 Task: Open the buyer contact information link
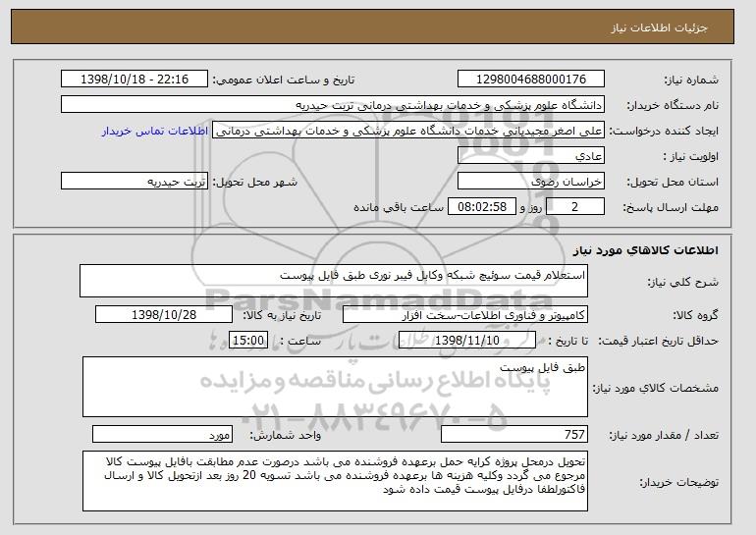(x=155, y=131)
